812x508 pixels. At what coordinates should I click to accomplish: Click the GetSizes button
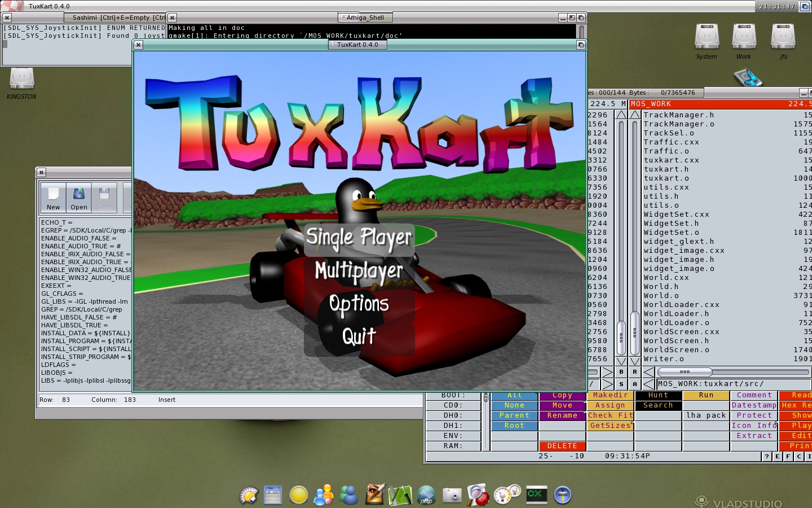610,426
